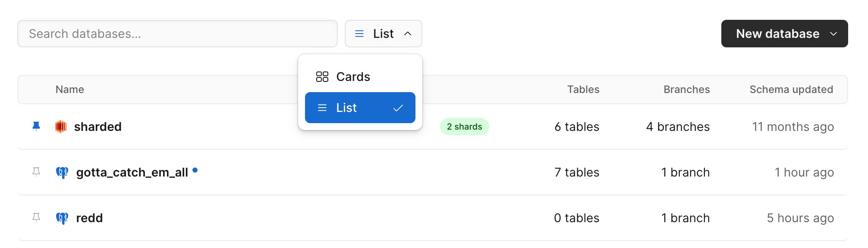Click the sharded database's MySQL icon
Image resolution: width=868 pixels, height=248 pixels.
coord(61,127)
